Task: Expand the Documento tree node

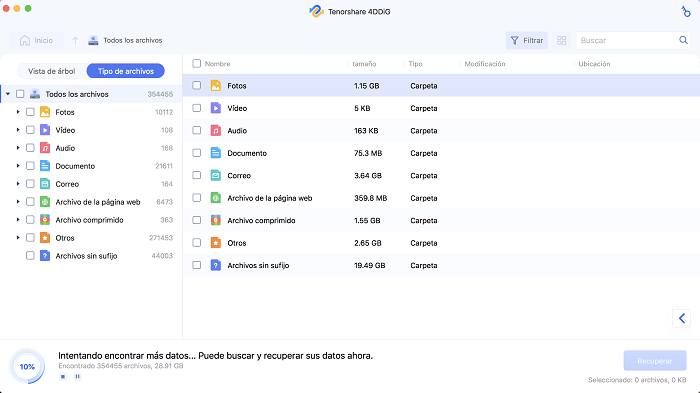Action: click(x=18, y=165)
